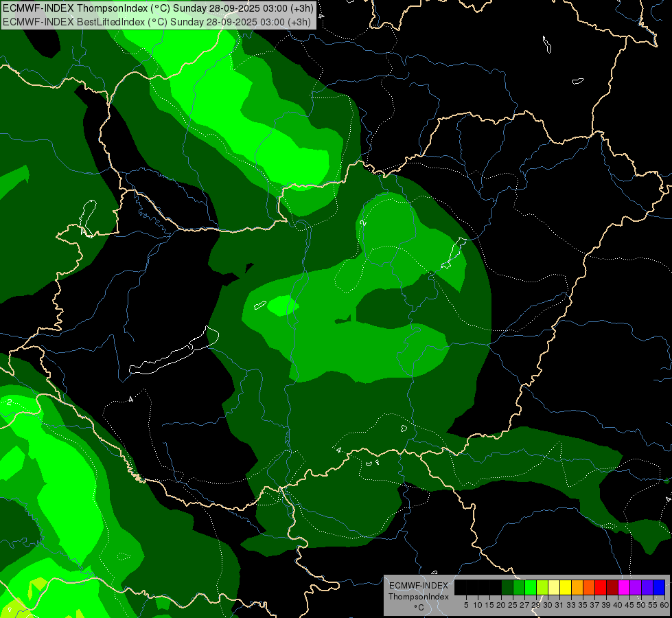The image size is (672, 618).
Task: Pick the lime 29–30 legend swatch
Action: click(542, 587)
